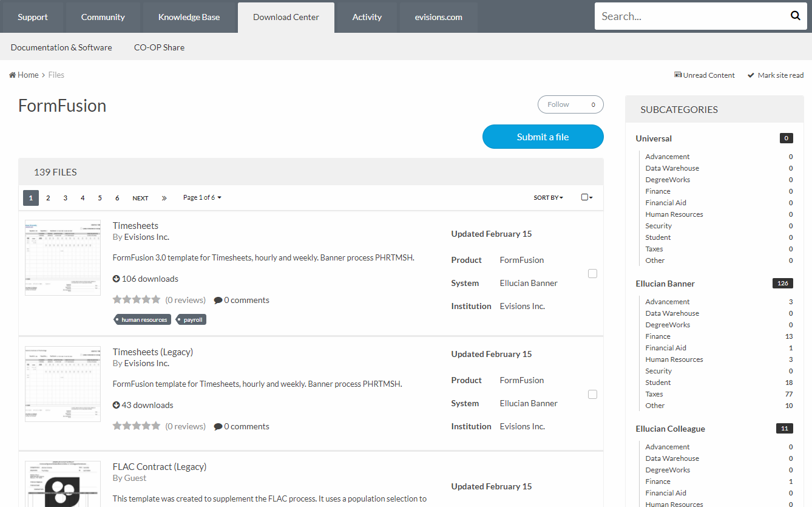Open the Page 1 of 6 jump dropdown
This screenshot has width=812, height=507.
(x=202, y=197)
